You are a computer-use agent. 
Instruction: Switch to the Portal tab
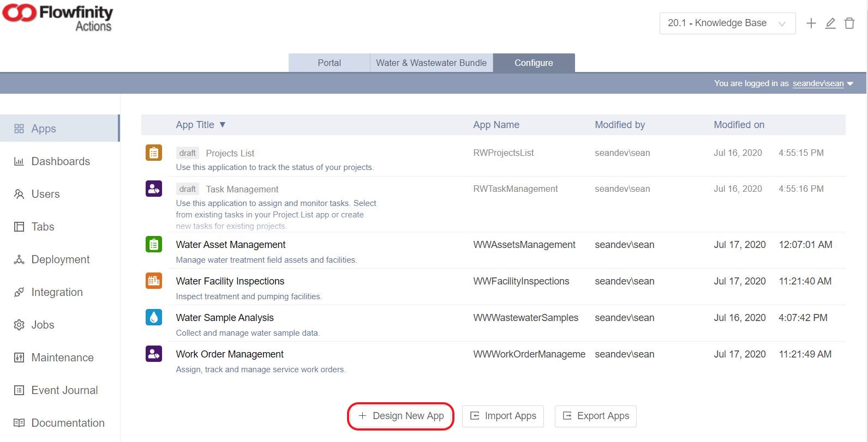tap(329, 63)
